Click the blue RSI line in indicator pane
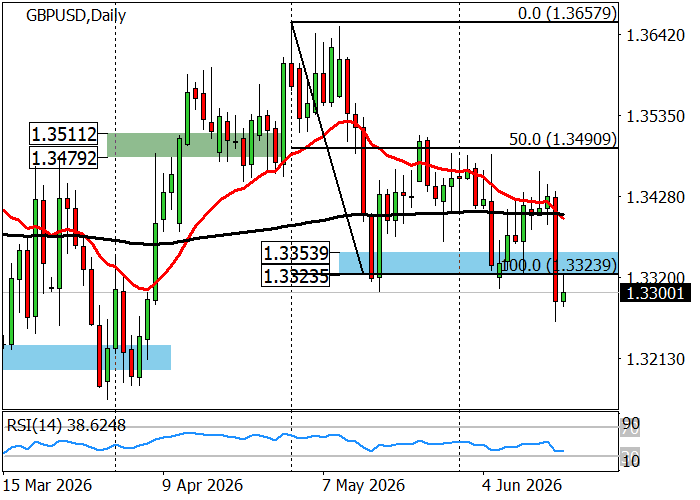Screen dimensions: 700x500 tap(283, 441)
